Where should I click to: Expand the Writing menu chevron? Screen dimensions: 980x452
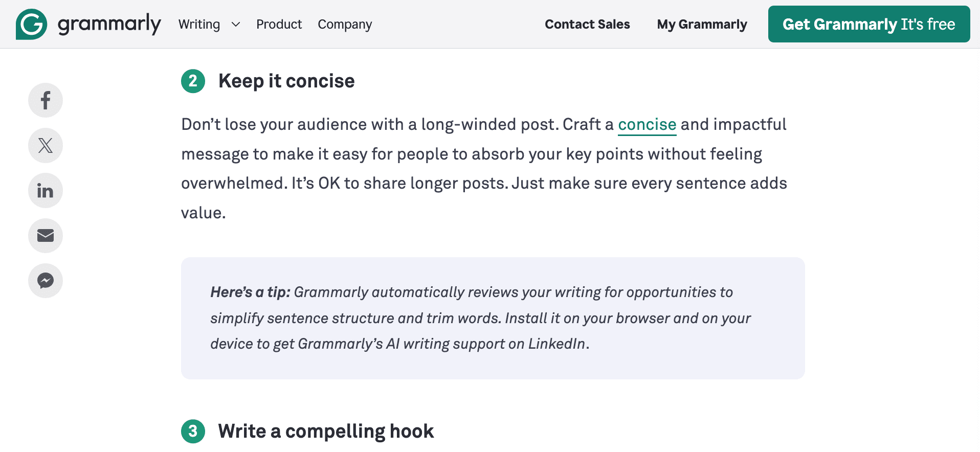pyautogui.click(x=236, y=25)
